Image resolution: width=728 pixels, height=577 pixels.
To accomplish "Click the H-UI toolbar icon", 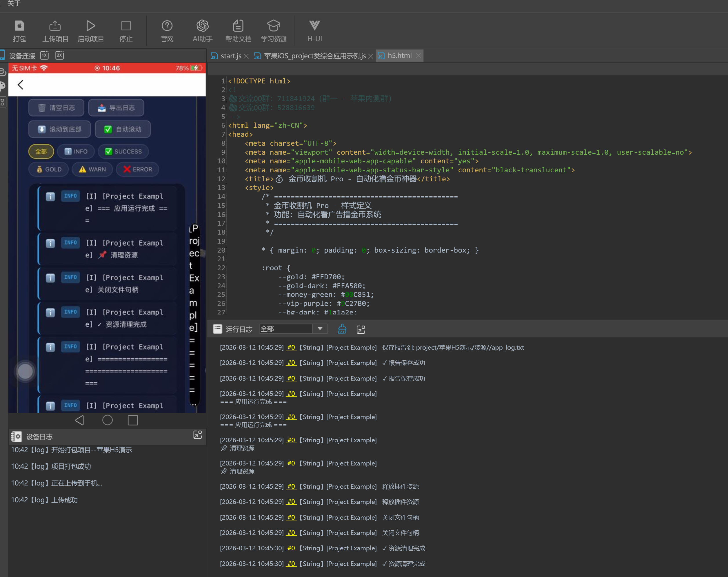I will [314, 26].
